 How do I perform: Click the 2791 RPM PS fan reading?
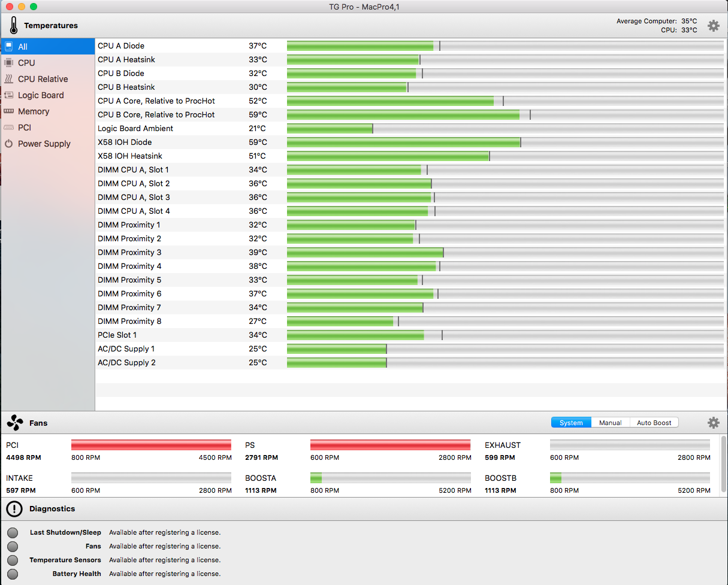tap(261, 457)
